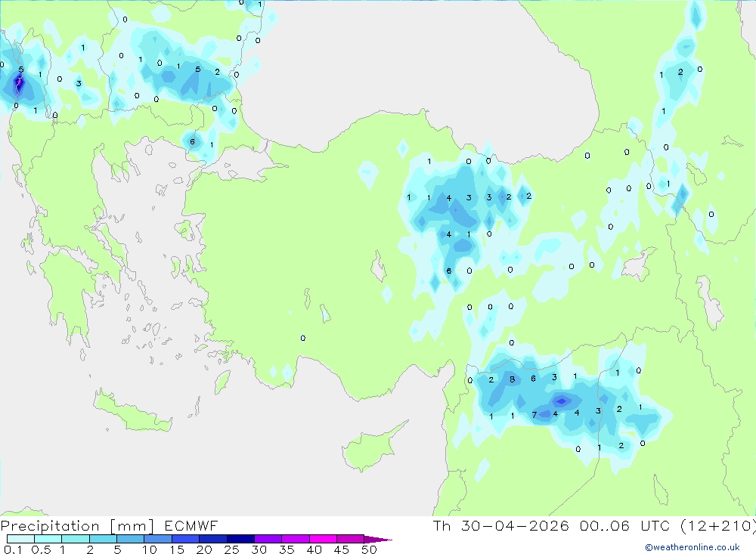This screenshot has width=756, height=554.
Task: Pick the 1–2 mm legend color swatch
Action: (x=76, y=539)
